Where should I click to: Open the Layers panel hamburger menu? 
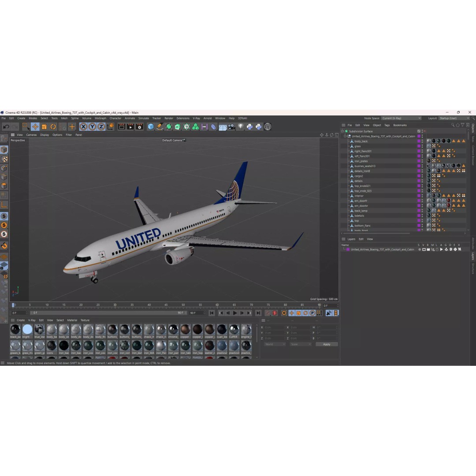pos(343,239)
